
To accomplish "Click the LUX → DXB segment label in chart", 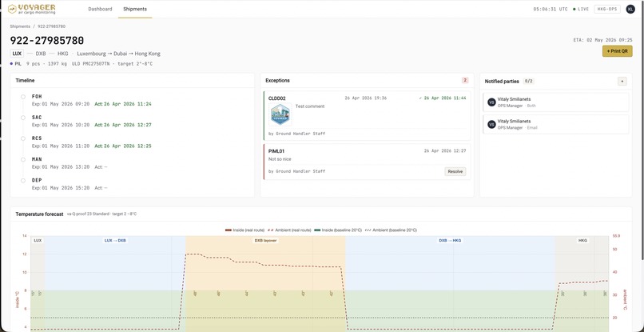I will (115, 240).
